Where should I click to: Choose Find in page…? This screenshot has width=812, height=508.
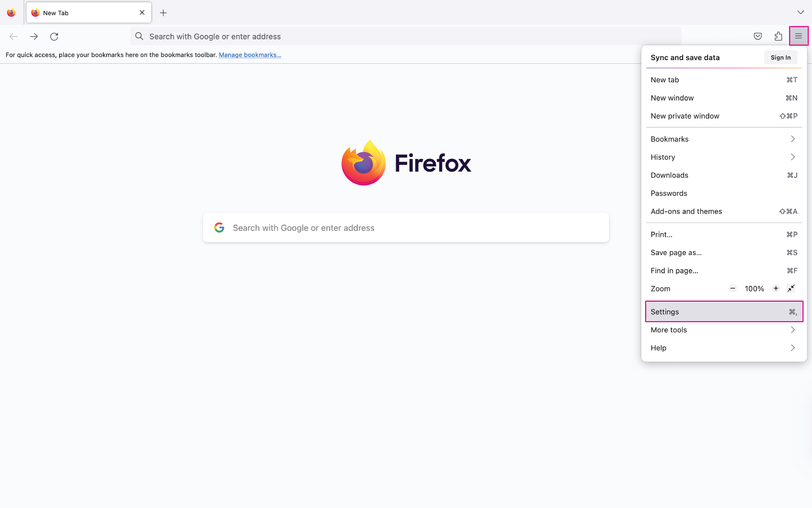point(724,271)
